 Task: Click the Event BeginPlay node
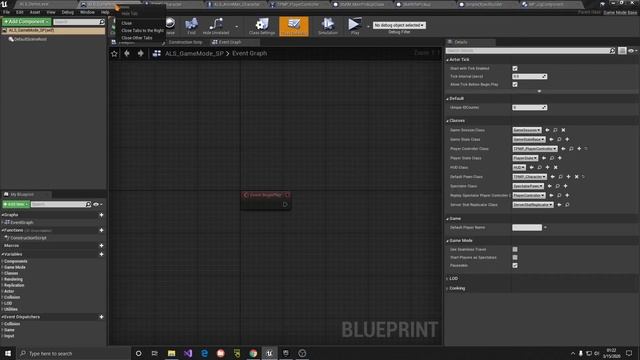coord(266,200)
